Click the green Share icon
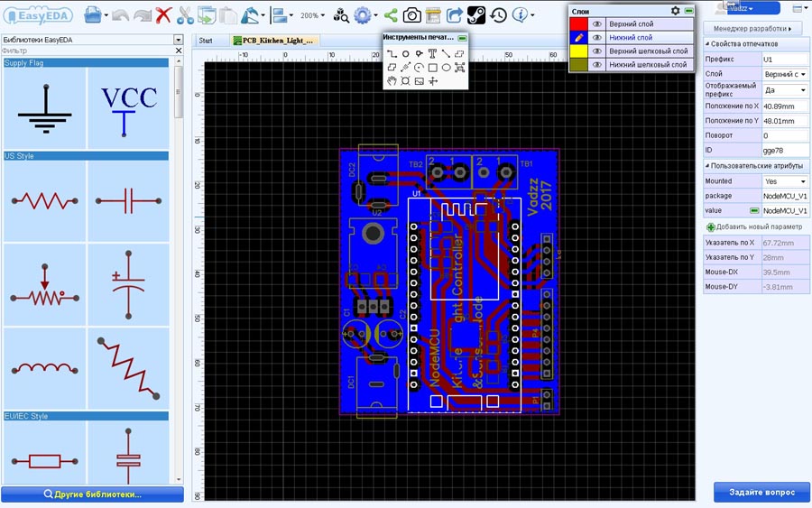812x508 pixels. pos(391,15)
